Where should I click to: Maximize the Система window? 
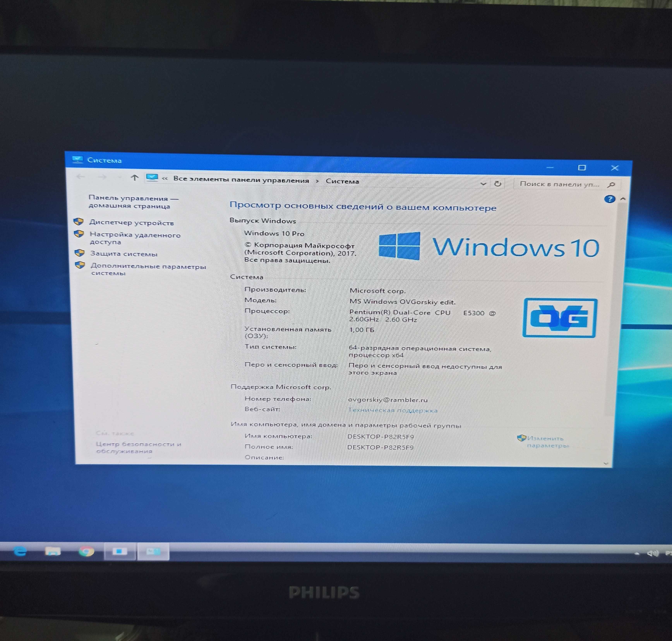tap(582, 168)
